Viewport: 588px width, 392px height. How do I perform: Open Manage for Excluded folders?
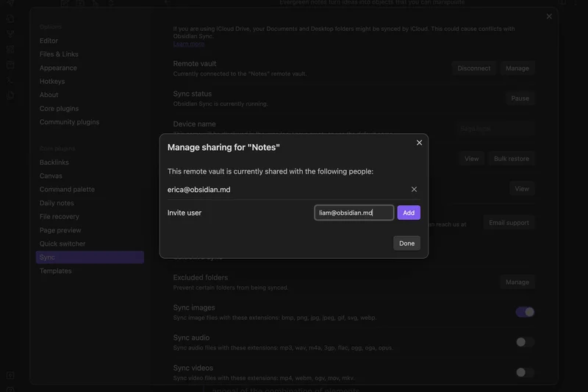[x=517, y=282]
